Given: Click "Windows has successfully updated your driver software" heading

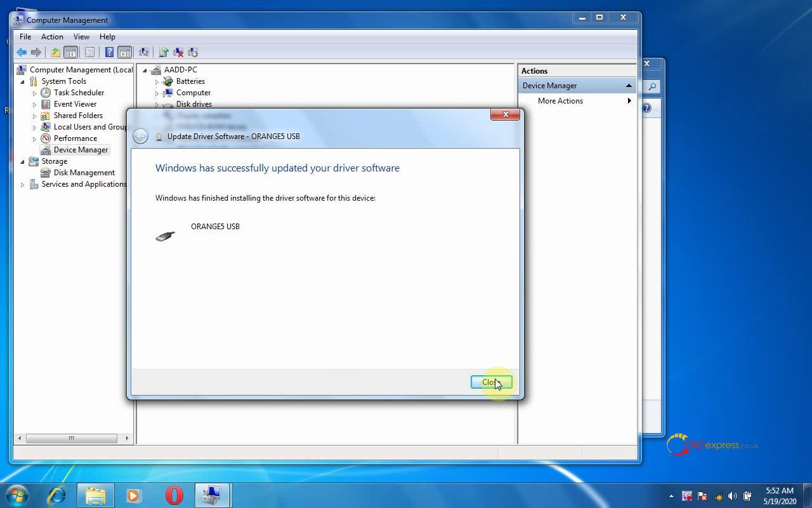Looking at the screenshot, I should (277, 168).
